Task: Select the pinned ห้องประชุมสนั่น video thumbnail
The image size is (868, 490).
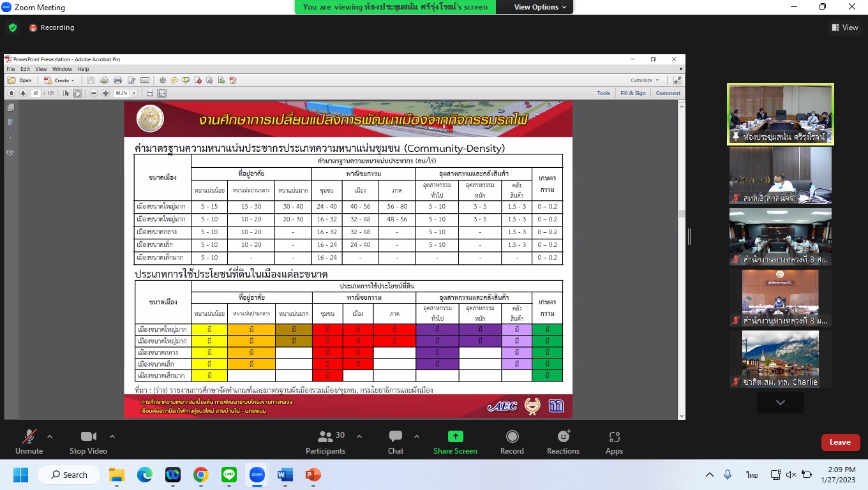Action: tap(780, 114)
